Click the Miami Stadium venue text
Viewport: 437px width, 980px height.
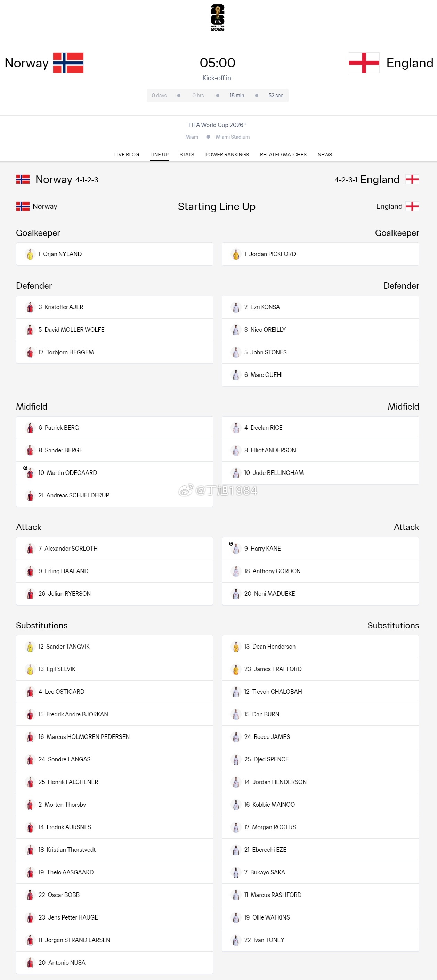pyautogui.click(x=233, y=137)
